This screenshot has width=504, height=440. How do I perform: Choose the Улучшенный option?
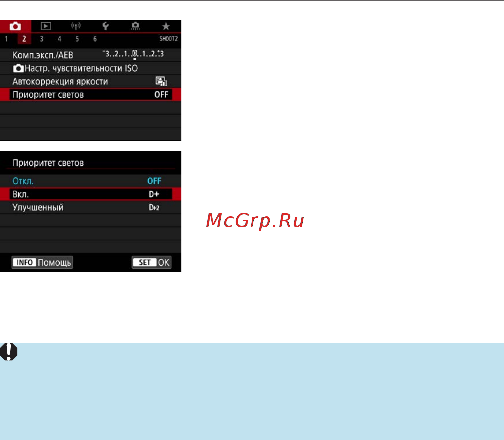[x=91, y=207]
